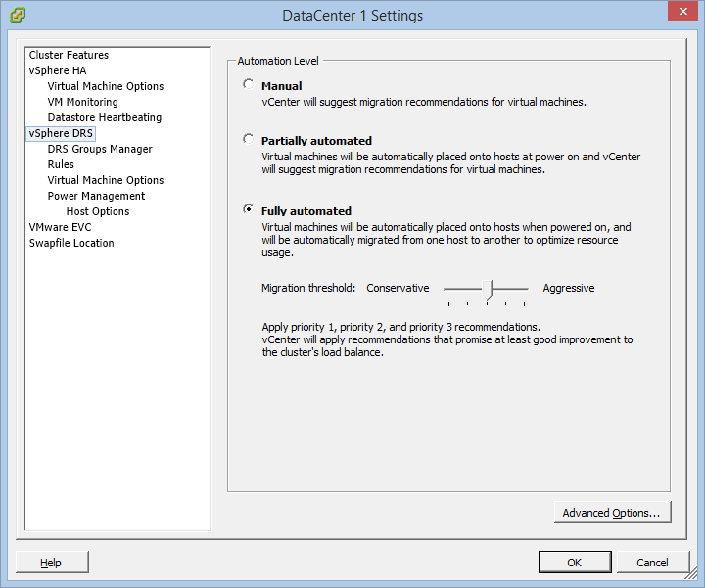Open Cluster Features settings page
The width and height of the screenshot is (705, 588).
[x=69, y=55]
